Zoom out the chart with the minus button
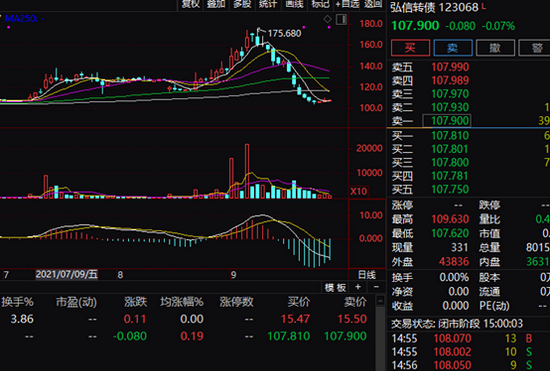This screenshot has height=371, width=550. coord(376,287)
